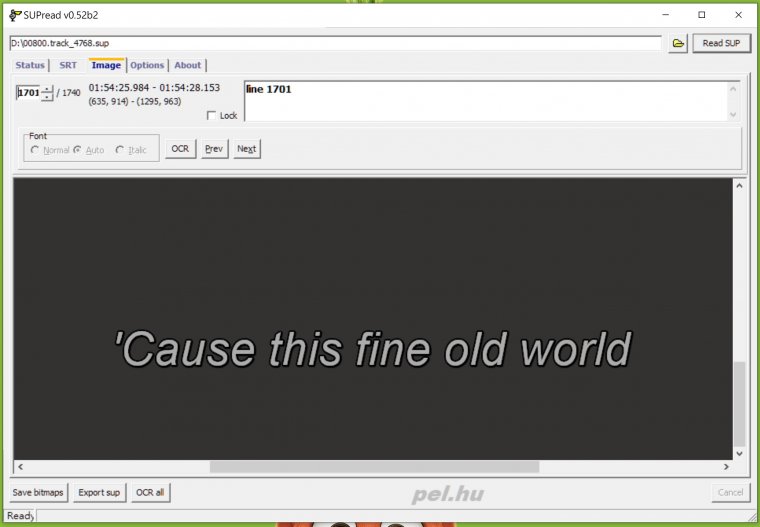
Task: Open the browse folder icon for the SUP file
Action: click(678, 43)
